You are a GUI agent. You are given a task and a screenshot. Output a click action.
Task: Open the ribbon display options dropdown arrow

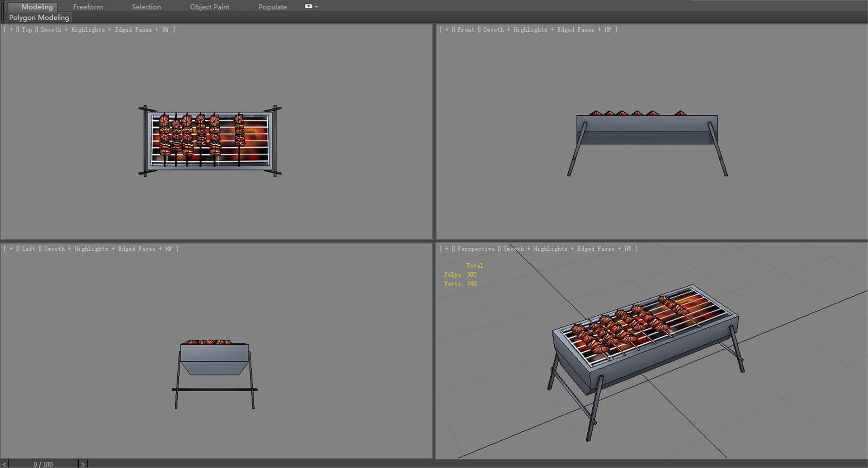point(316,6)
